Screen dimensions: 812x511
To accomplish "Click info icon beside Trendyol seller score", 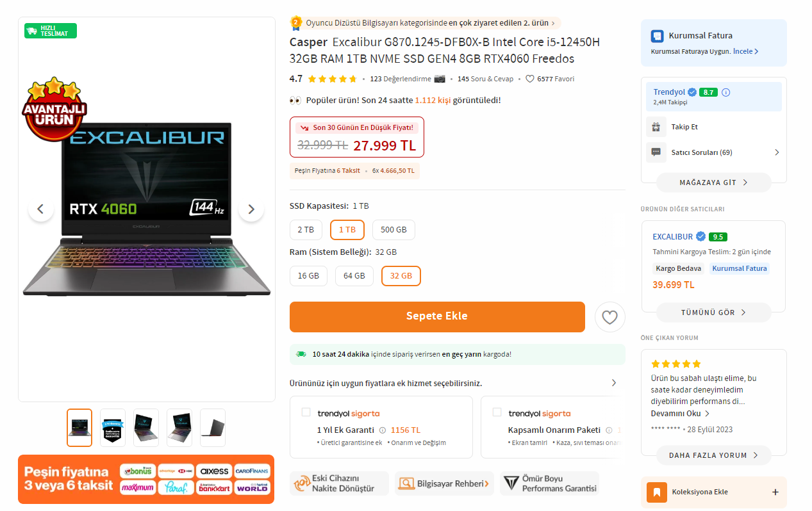I will (725, 92).
